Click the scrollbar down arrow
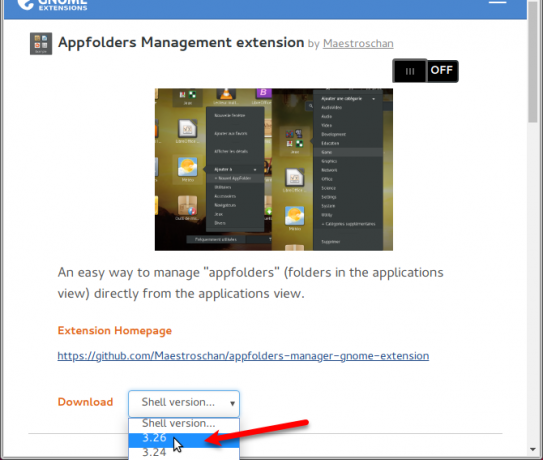This screenshot has height=460, width=543. (533, 450)
